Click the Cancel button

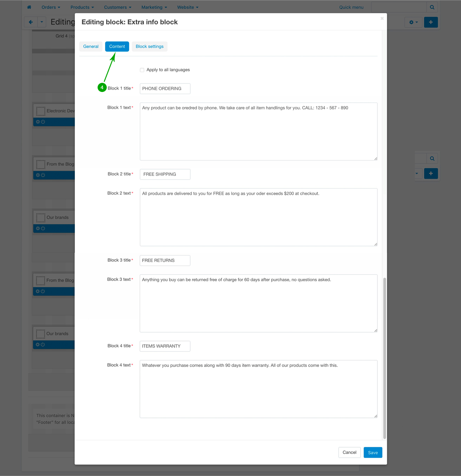[349, 452]
